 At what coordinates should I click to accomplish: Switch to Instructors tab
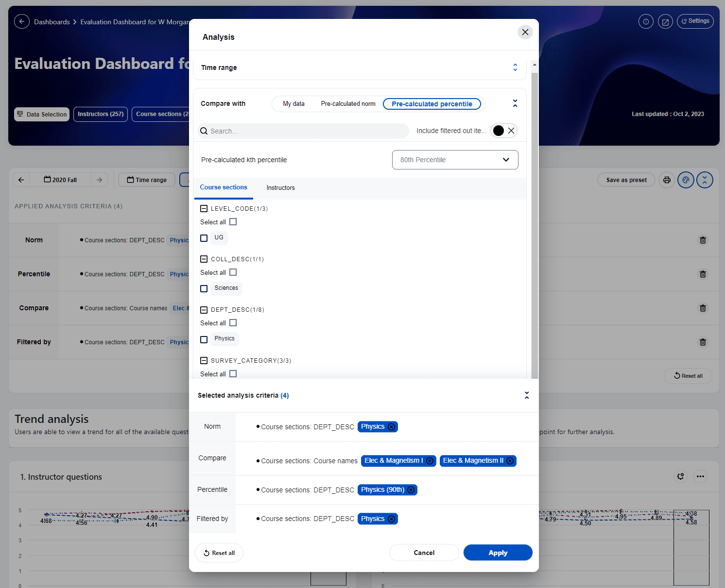coord(280,188)
